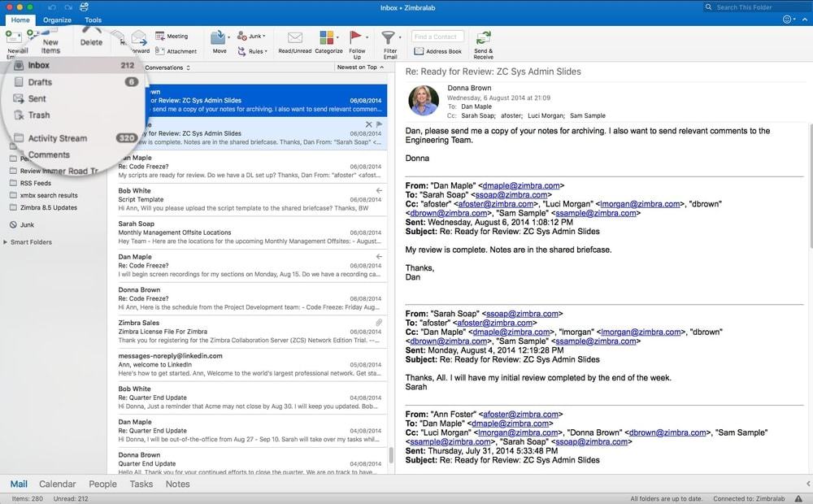813x504 pixels.
Task: Click the Move to folder icon
Action: pos(218,38)
